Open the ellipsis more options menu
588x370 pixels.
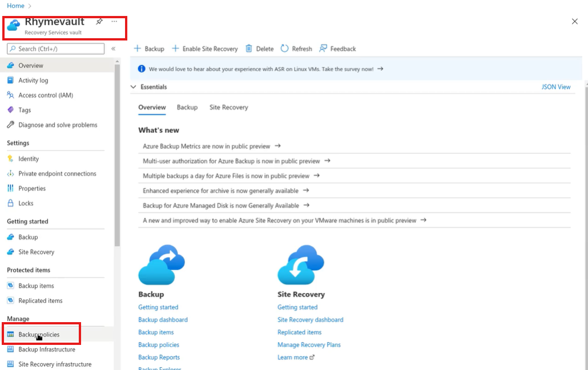pyautogui.click(x=114, y=21)
